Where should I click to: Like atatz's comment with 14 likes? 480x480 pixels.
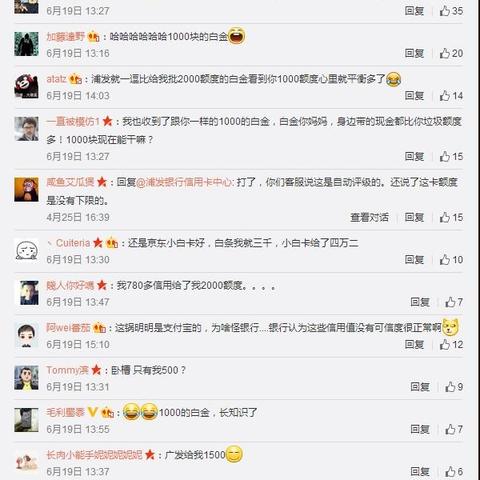[x=451, y=96]
